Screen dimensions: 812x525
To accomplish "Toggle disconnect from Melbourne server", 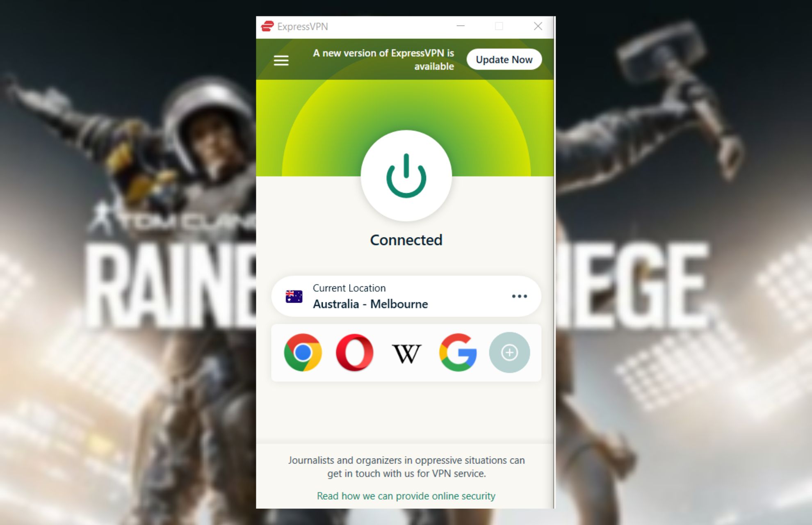I will point(406,178).
